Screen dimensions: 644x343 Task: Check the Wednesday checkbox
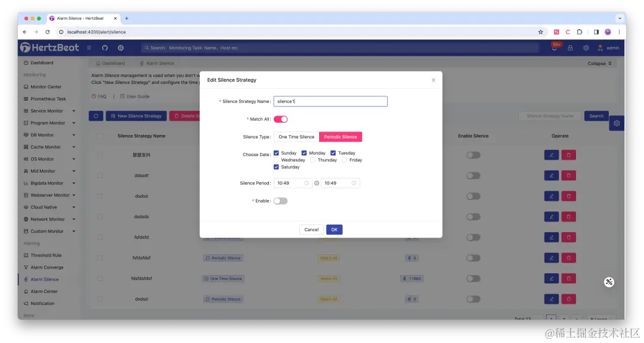click(x=277, y=160)
